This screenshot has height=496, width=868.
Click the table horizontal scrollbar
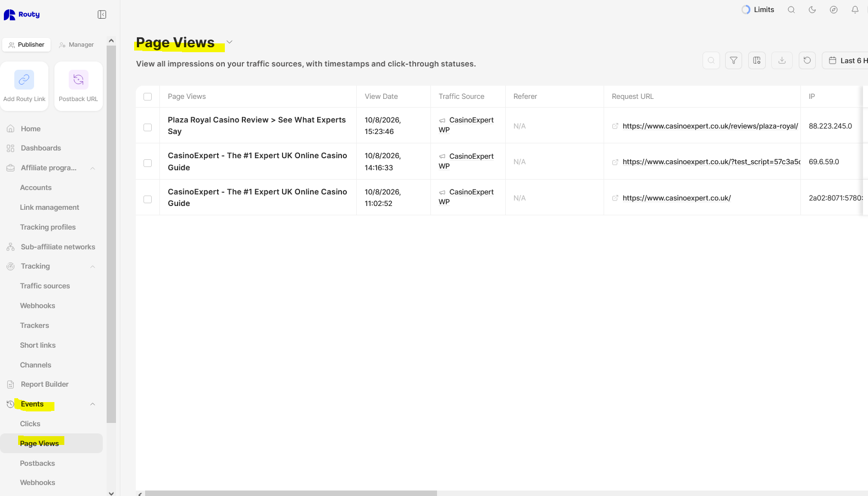[291, 493]
